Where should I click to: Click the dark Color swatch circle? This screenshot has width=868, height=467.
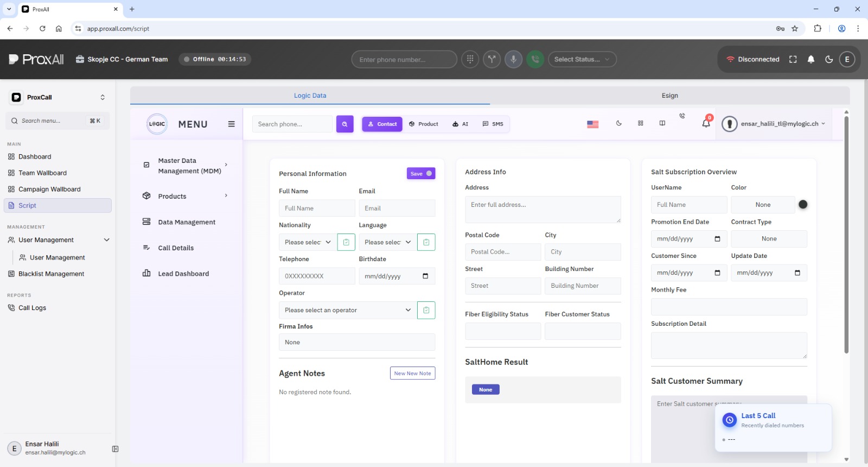click(x=803, y=205)
